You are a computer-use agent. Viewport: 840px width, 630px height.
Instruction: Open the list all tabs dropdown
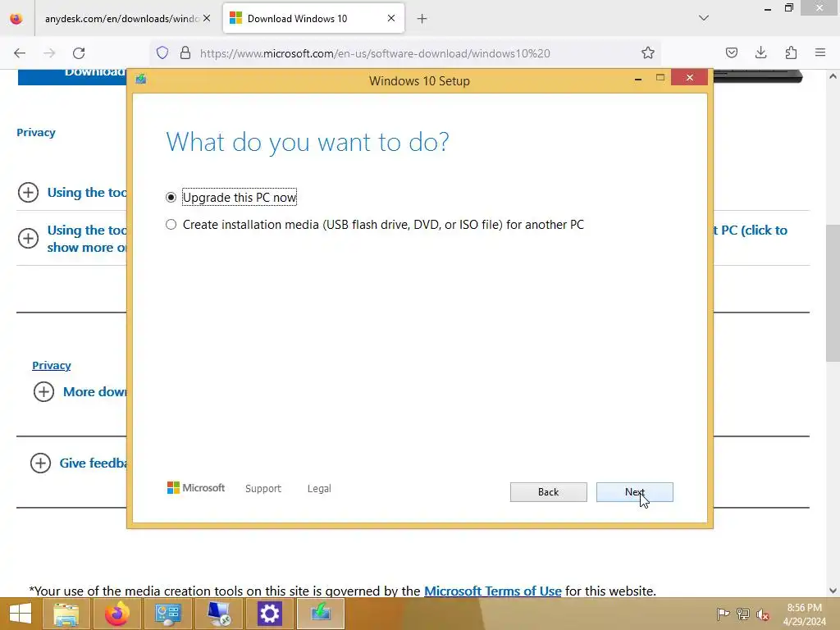[x=704, y=18]
